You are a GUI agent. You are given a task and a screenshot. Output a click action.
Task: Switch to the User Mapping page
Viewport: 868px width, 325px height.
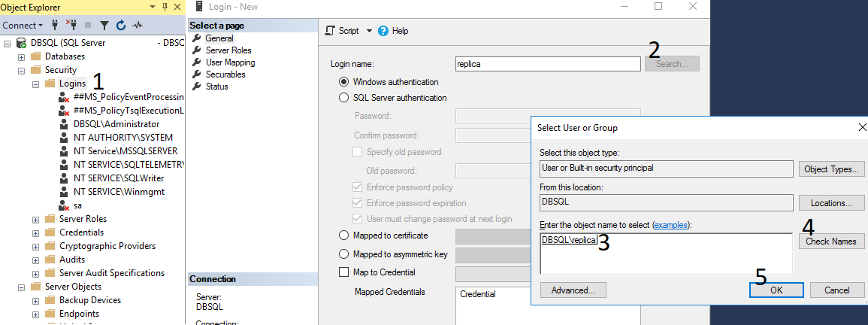point(230,62)
